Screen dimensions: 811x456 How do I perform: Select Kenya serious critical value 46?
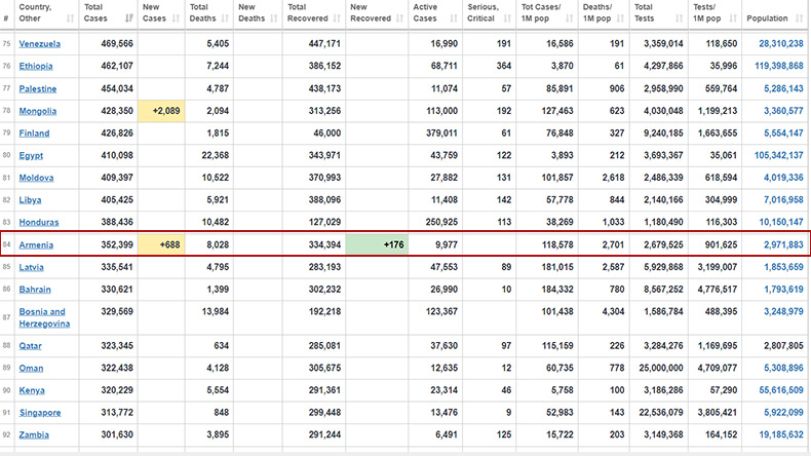pyautogui.click(x=506, y=390)
